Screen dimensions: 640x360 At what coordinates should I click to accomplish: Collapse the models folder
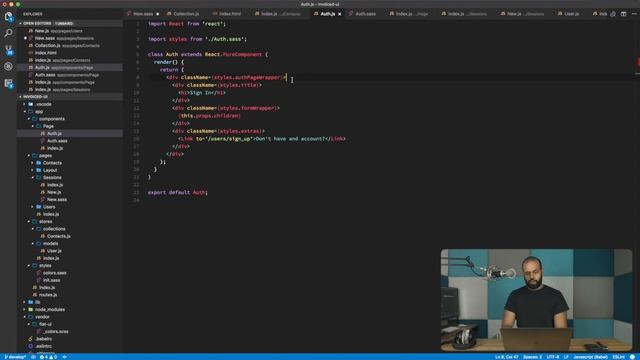point(33,244)
